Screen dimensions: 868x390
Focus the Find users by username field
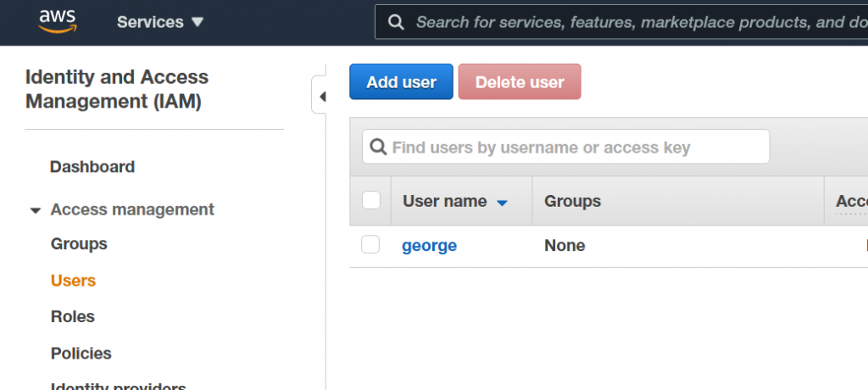pos(565,147)
